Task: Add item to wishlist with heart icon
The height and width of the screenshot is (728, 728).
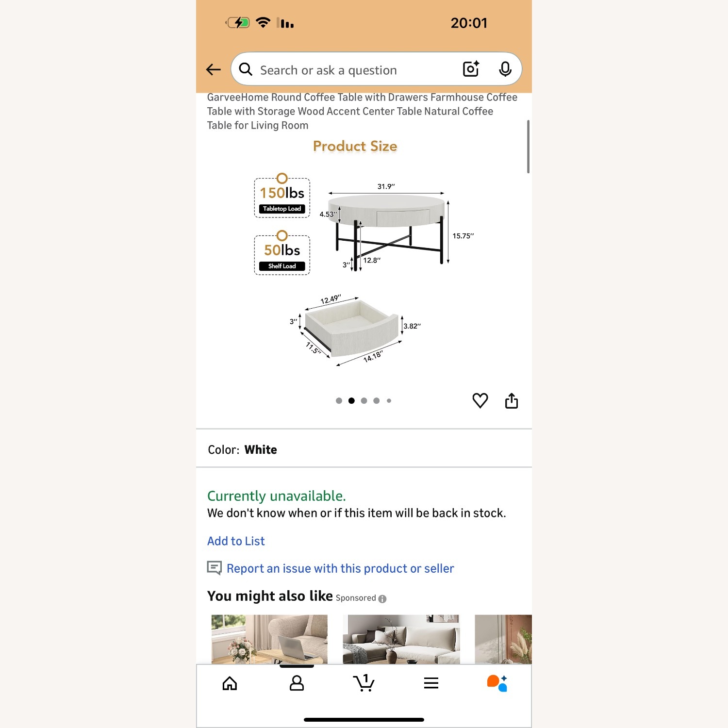Action: tap(480, 400)
